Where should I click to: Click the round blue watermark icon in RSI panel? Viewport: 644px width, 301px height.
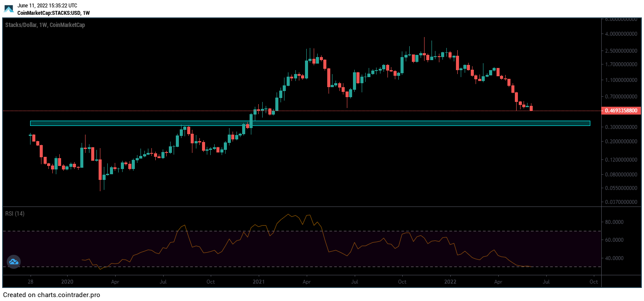pyautogui.click(x=13, y=261)
